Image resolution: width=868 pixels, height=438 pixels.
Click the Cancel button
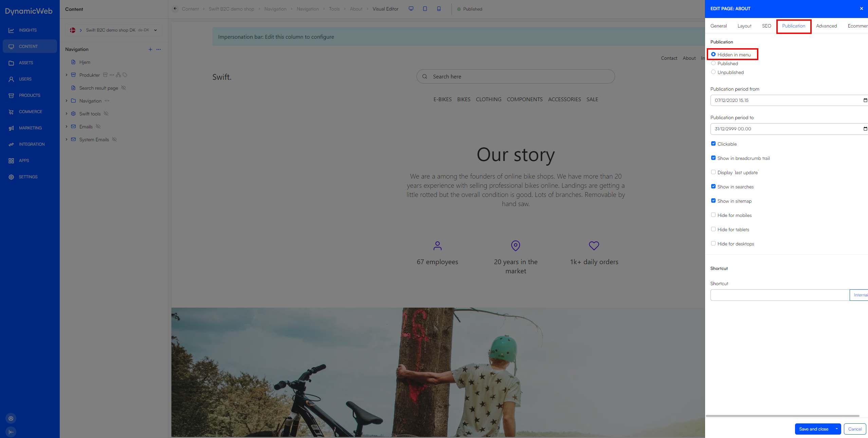tap(854, 429)
